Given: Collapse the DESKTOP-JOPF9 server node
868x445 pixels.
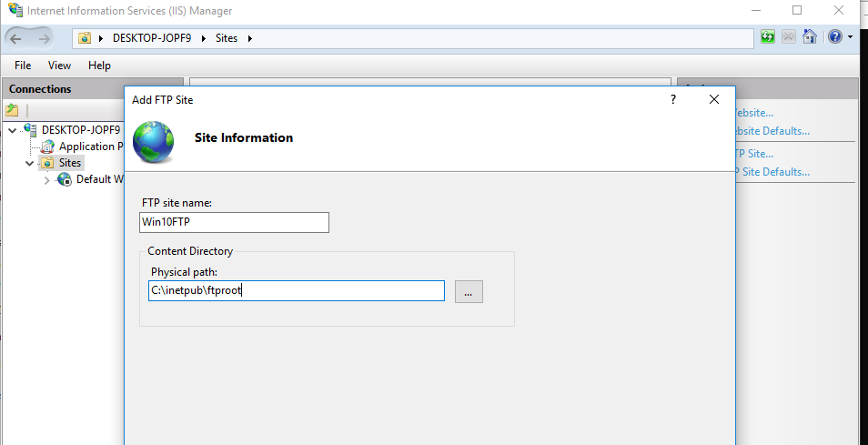Looking at the screenshot, I should point(11,130).
